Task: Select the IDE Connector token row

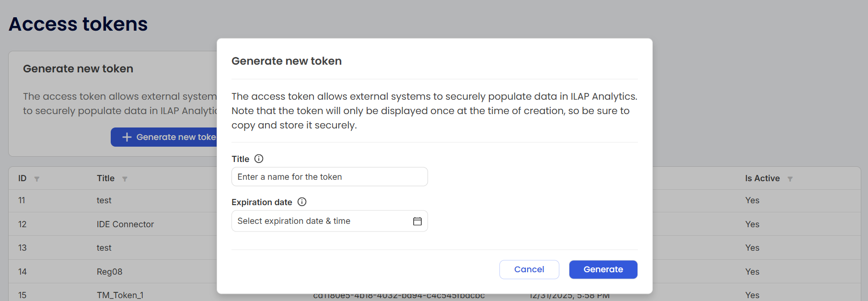Action: pos(125,224)
